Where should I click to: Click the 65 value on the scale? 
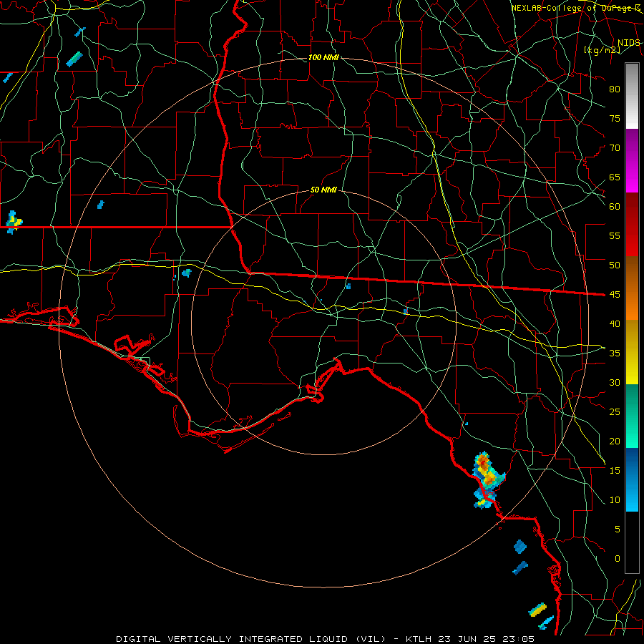615,177
